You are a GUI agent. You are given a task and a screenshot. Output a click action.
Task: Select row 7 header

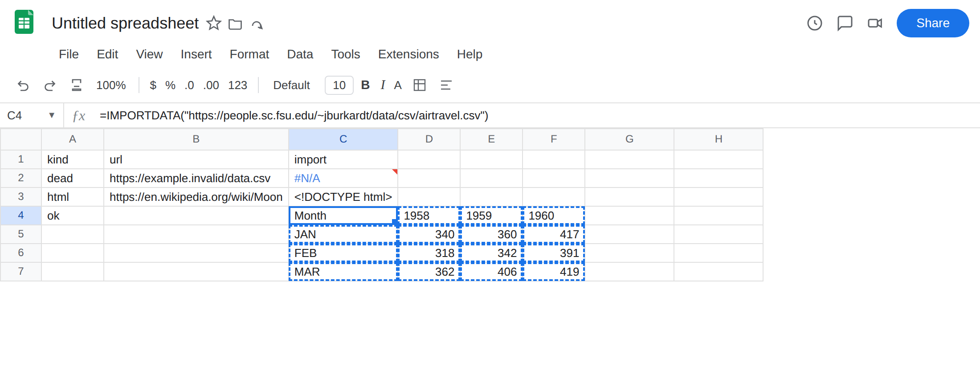21,272
